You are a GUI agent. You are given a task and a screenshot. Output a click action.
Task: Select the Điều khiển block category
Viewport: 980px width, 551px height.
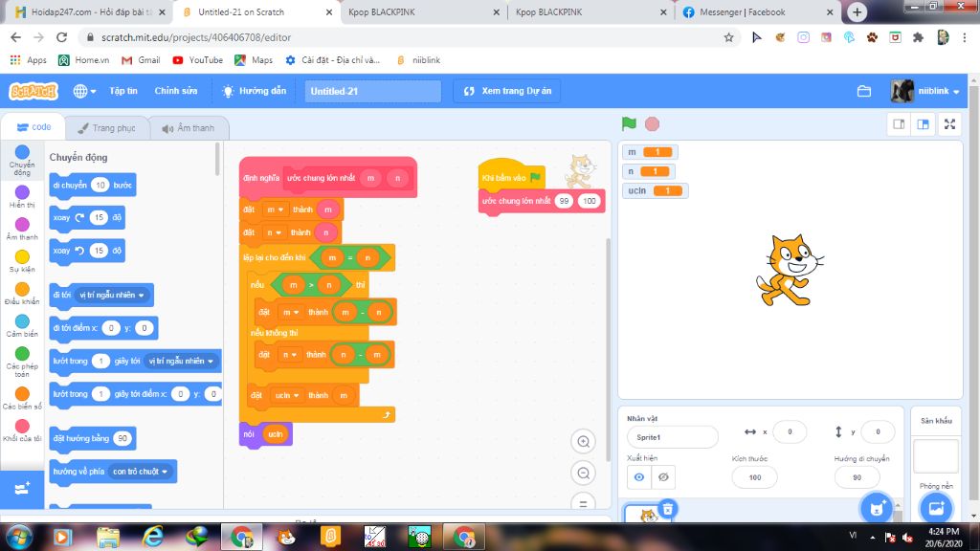click(x=22, y=294)
